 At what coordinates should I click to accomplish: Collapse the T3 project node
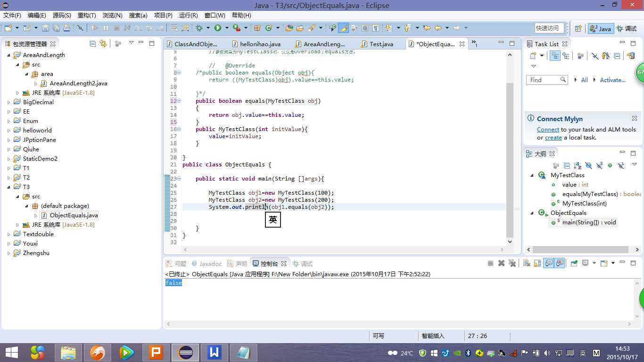tap(9, 187)
